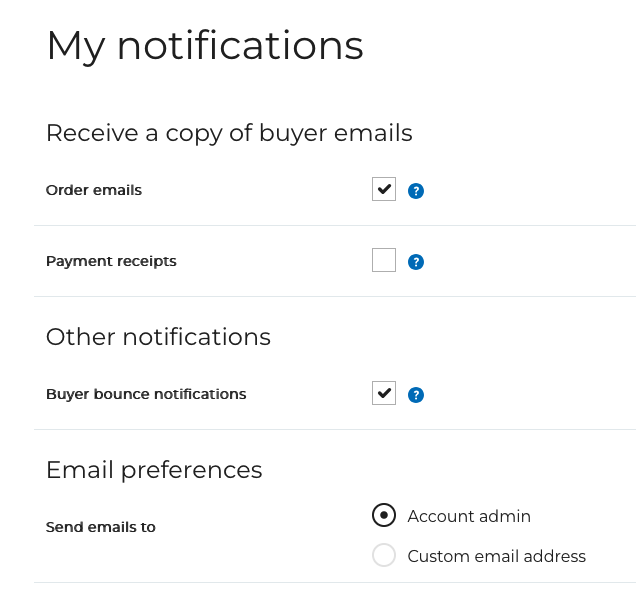Click the Other notifications section heading

coord(158,337)
